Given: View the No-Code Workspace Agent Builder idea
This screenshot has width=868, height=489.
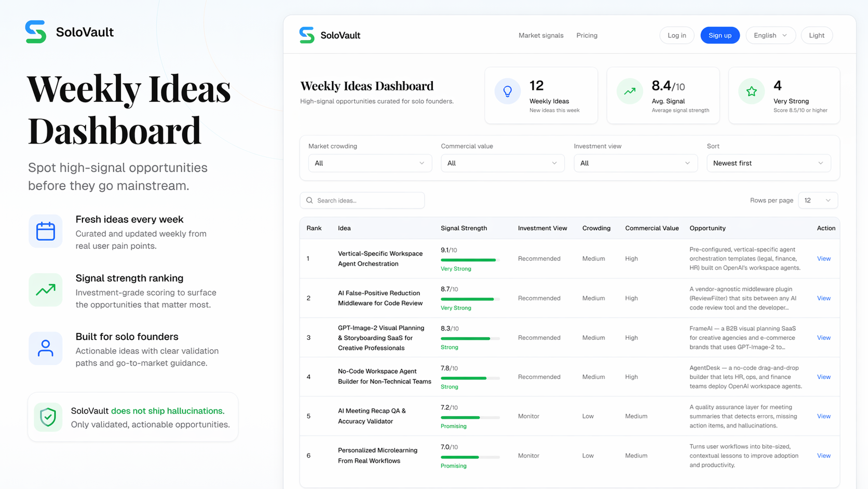Looking at the screenshot, I should coord(823,377).
